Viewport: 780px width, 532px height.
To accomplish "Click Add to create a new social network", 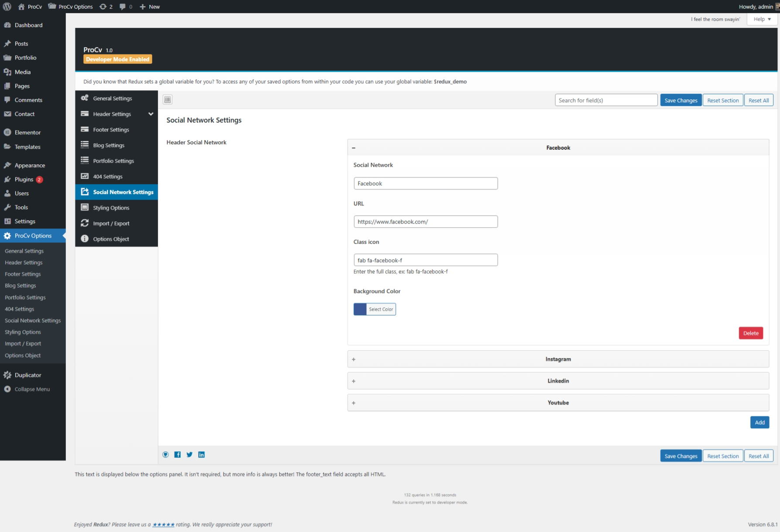I will click(759, 422).
